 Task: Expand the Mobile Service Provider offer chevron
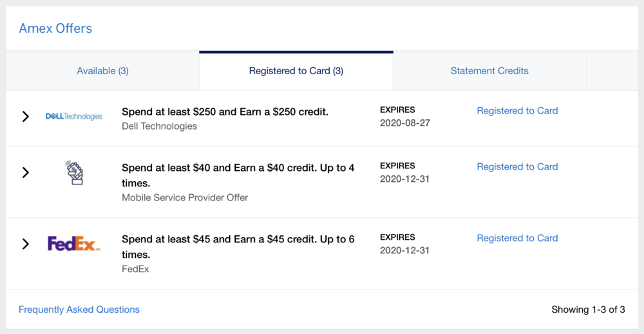point(26,173)
